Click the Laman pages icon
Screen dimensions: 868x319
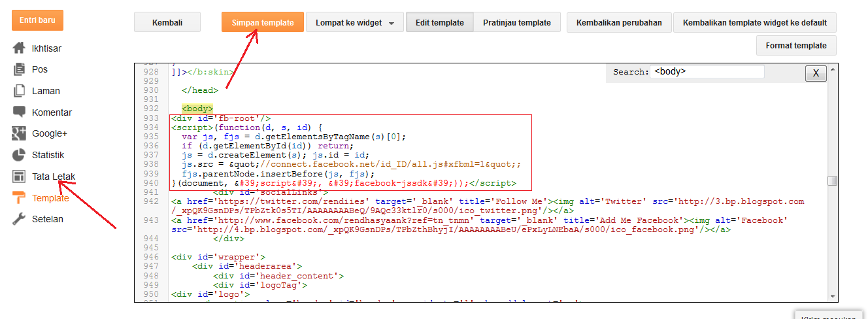point(19,91)
